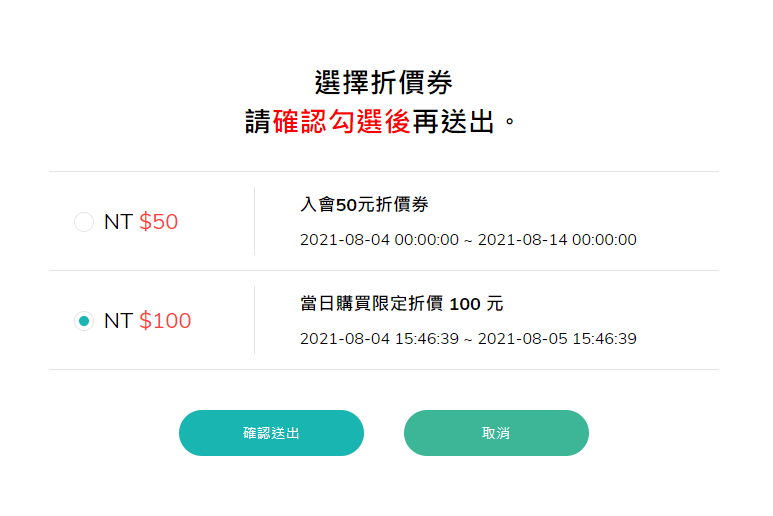Click the 2021-08-05 15:46:39 expiry time
Image resolution: width=773 pixels, height=516 pixels.
557,339
